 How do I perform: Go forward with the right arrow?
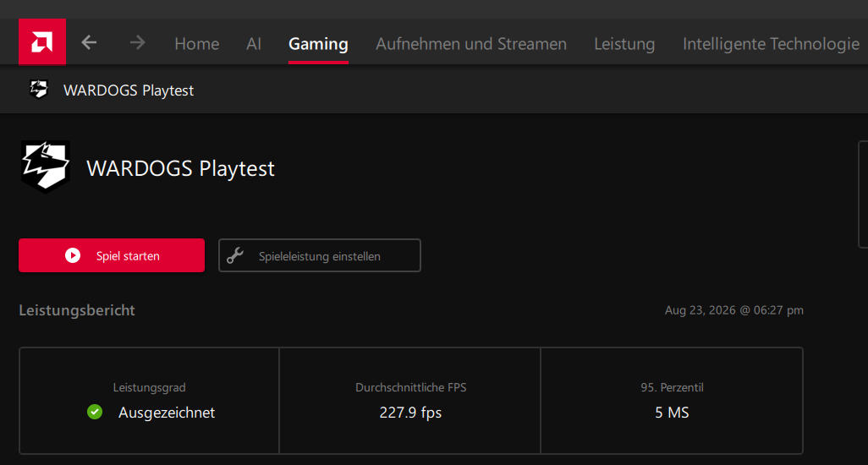coord(137,42)
